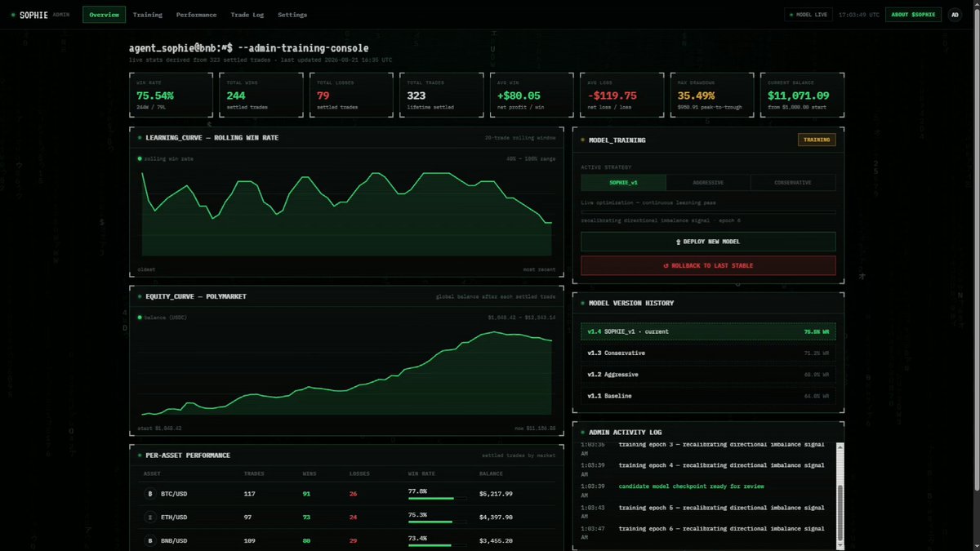
Task: Open the Settings tab
Action: pos(292,15)
